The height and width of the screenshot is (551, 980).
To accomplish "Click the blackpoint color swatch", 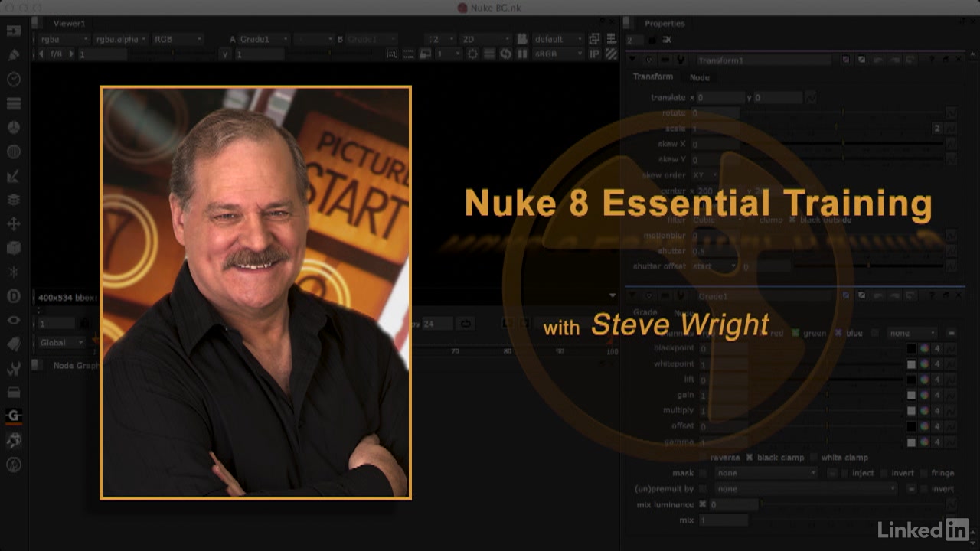I will pyautogui.click(x=911, y=349).
